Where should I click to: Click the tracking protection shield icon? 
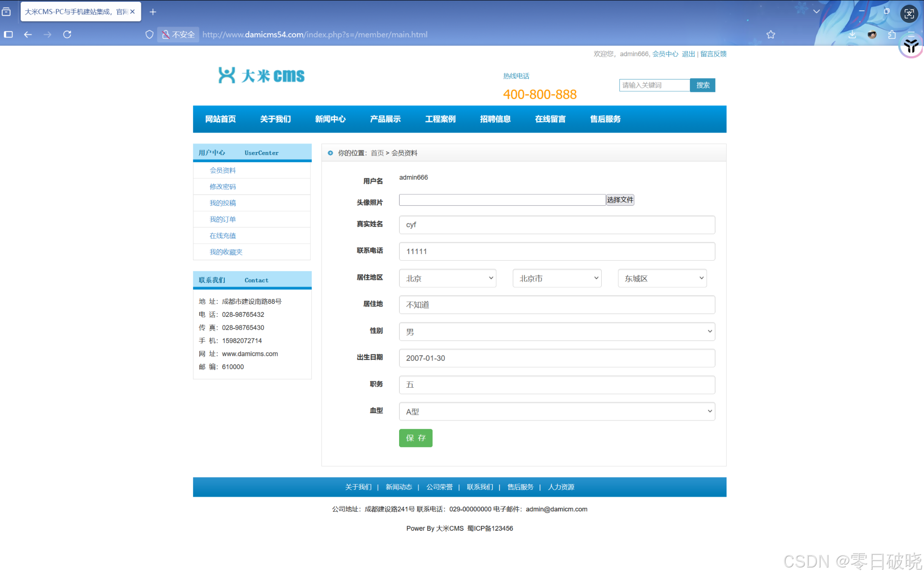pos(149,35)
